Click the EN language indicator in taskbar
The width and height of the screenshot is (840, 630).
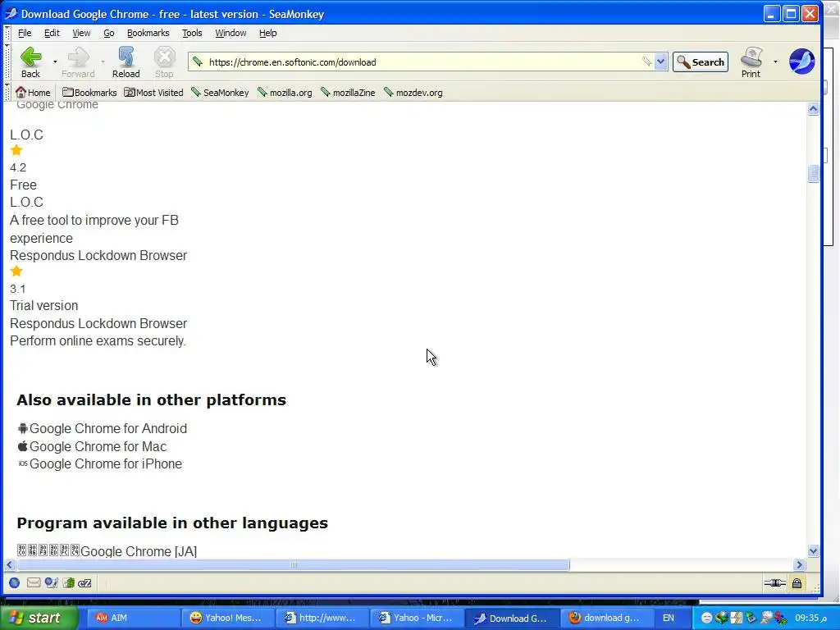669,618
